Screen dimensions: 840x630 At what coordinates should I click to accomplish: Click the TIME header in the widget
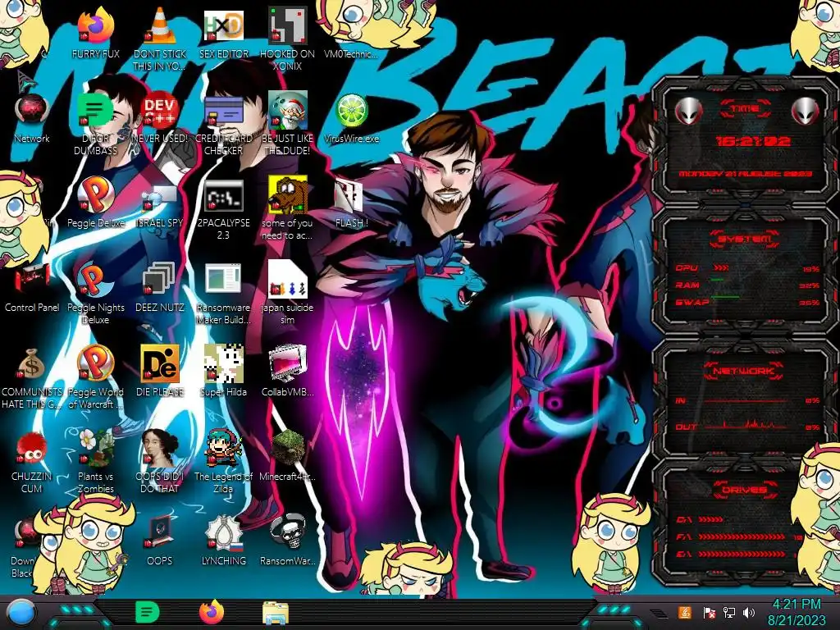(745, 108)
